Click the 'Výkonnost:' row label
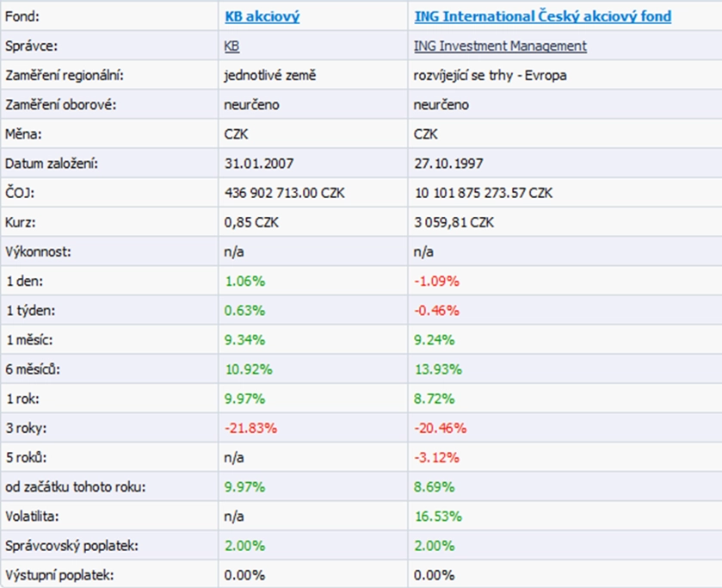The height and width of the screenshot is (588, 722). (x=38, y=252)
